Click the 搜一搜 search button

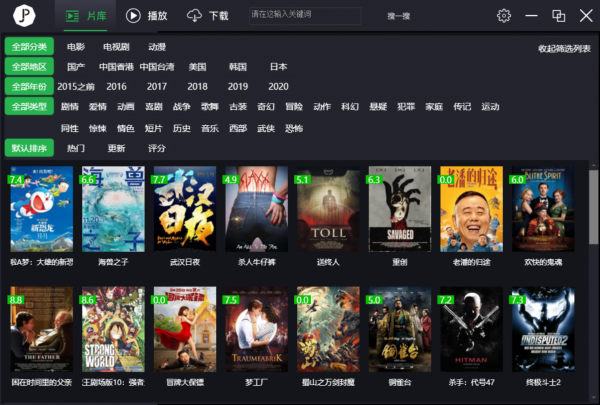pyautogui.click(x=399, y=16)
